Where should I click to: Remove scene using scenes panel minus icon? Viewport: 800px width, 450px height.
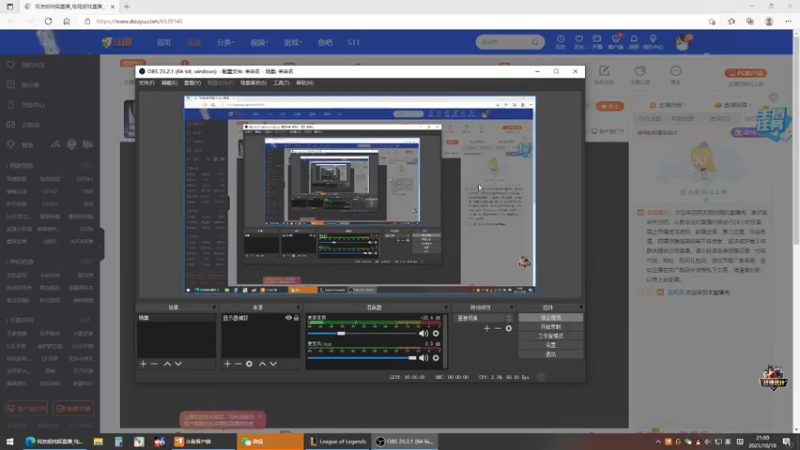pyautogui.click(x=154, y=364)
